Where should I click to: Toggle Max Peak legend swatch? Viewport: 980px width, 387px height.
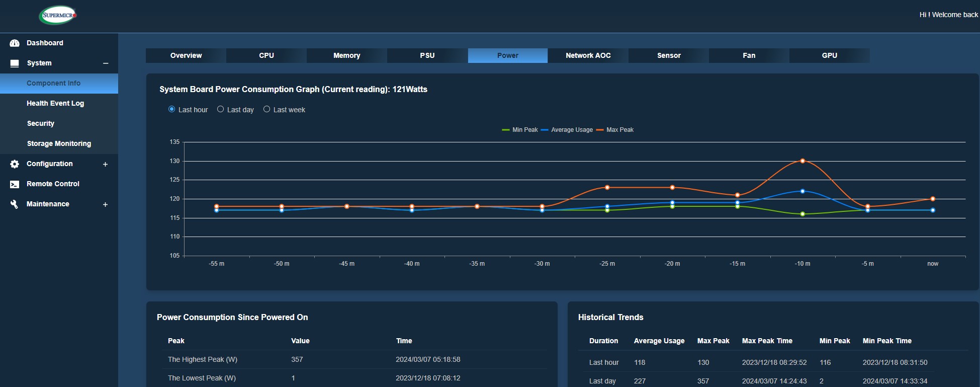[599, 130]
